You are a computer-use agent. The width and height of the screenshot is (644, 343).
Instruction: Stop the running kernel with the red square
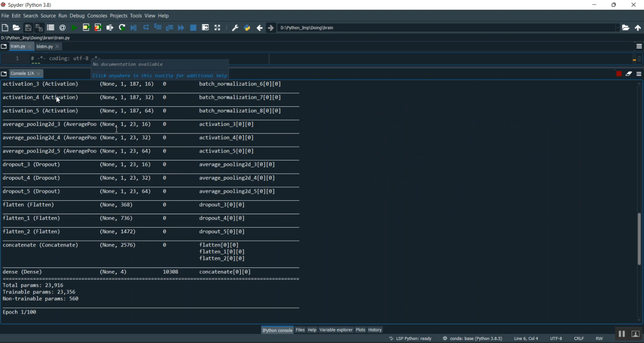click(x=619, y=74)
